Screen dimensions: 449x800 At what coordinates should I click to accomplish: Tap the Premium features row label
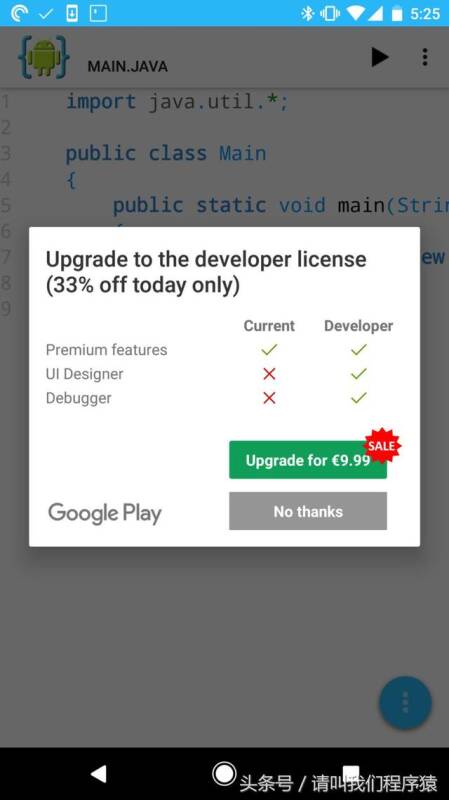click(107, 350)
